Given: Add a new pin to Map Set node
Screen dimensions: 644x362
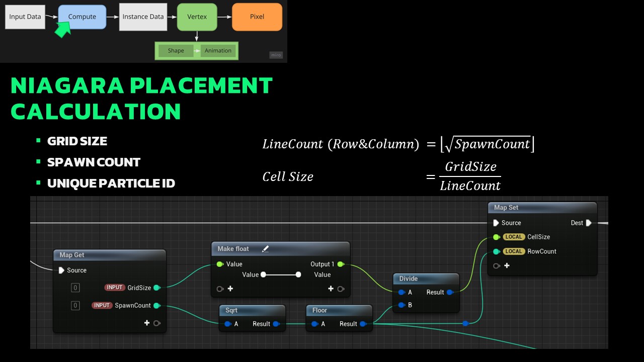Looking at the screenshot, I should coord(507,265).
